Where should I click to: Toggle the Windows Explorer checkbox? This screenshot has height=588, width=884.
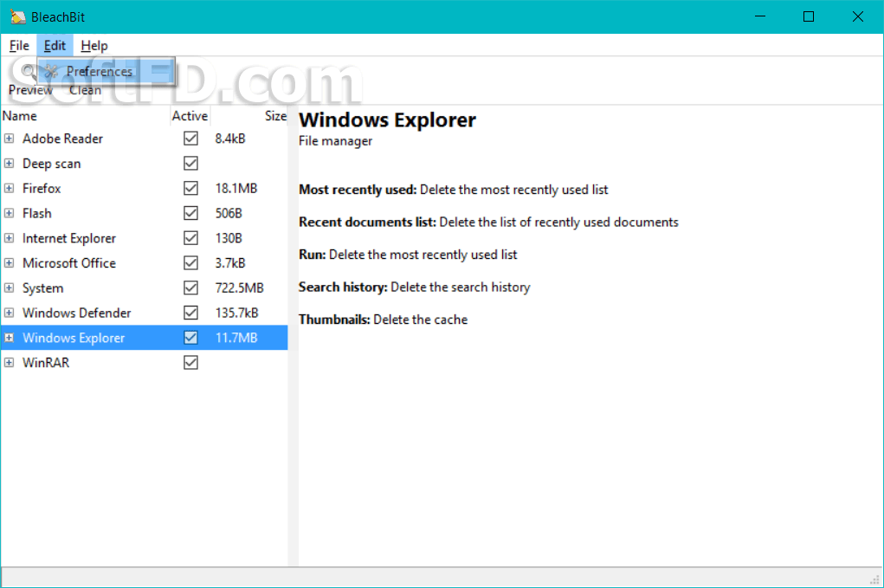click(190, 338)
